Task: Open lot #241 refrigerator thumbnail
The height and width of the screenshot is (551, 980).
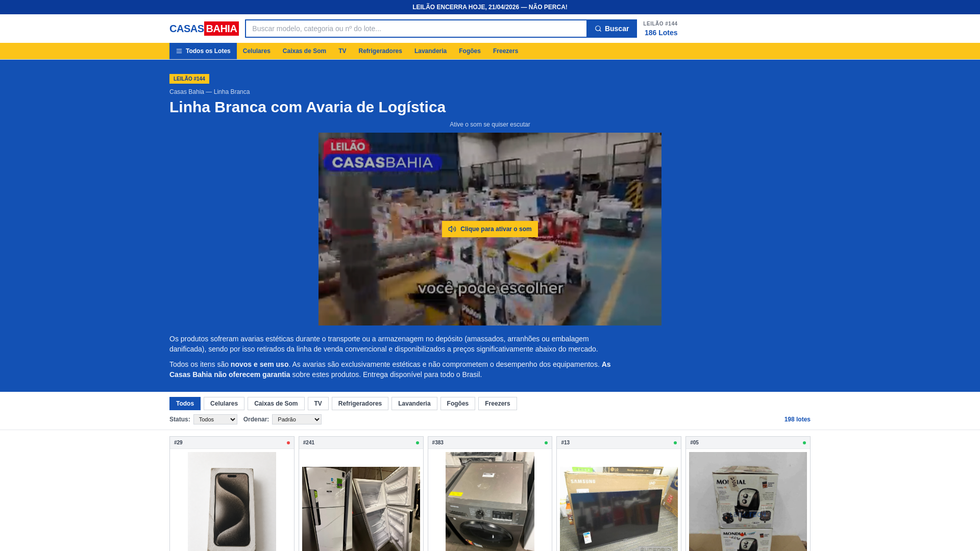Action: [361, 509]
